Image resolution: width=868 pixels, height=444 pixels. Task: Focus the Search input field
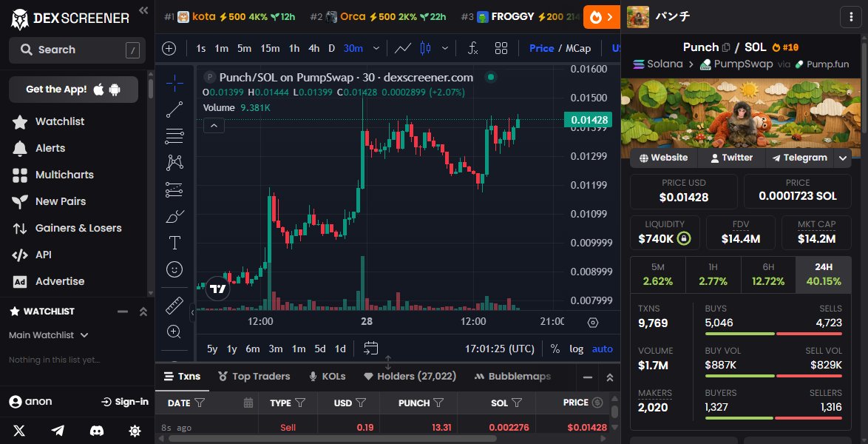tap(77, 50)
